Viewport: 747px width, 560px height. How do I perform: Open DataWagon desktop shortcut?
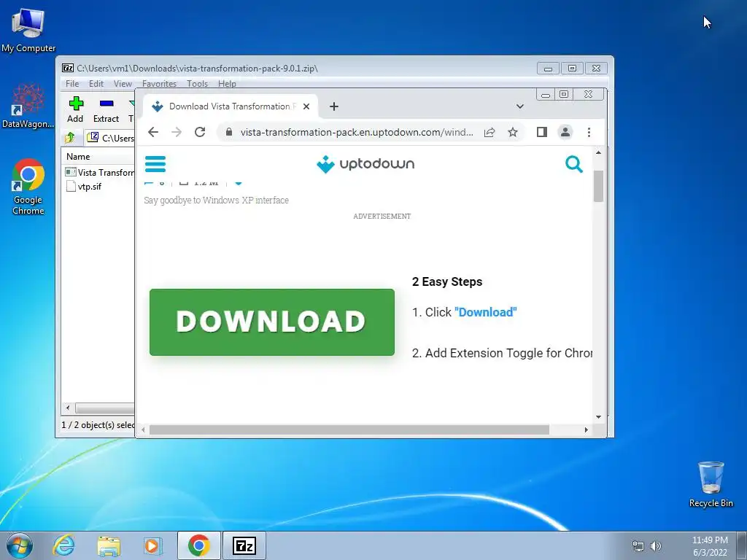coord(28,106)
